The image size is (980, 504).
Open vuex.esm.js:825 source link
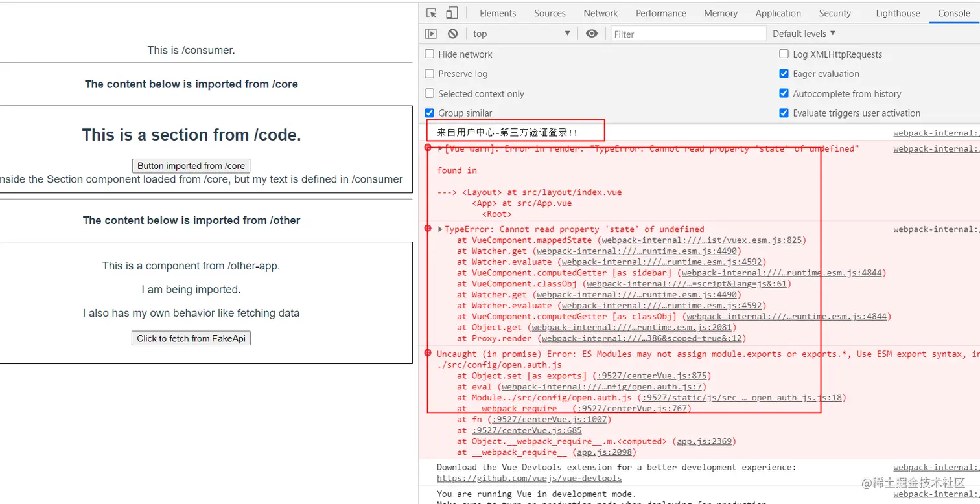[702, 240]
